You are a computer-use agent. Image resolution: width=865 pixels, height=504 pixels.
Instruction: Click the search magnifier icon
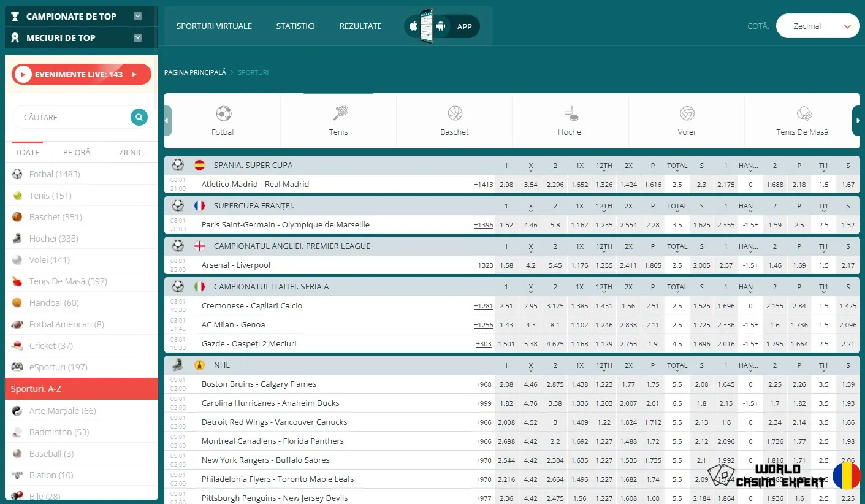pos(139,117)
